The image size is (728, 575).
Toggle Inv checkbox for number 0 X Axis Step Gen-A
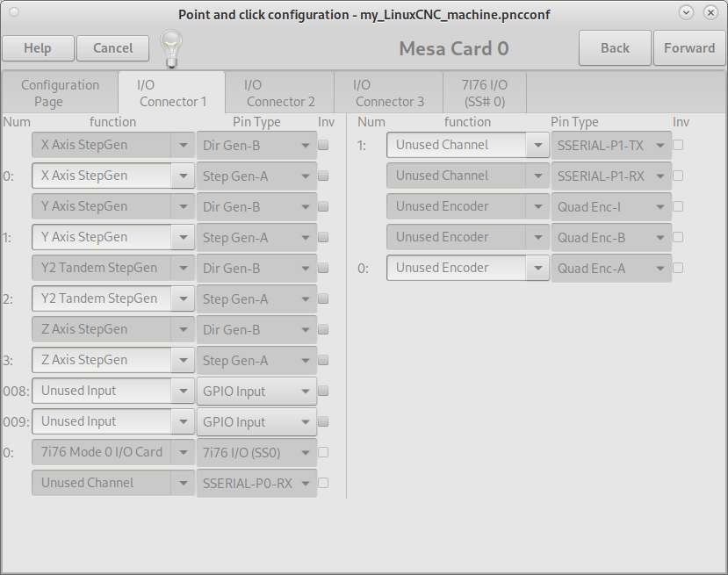click(323, 176)
